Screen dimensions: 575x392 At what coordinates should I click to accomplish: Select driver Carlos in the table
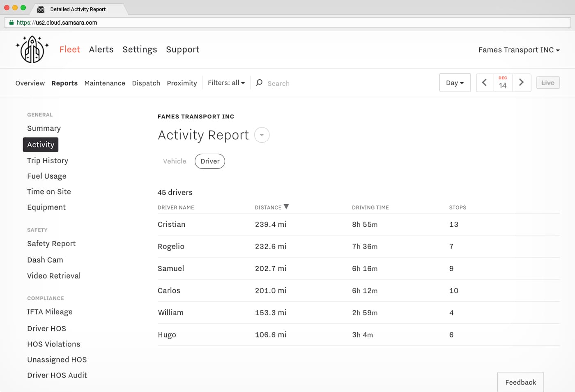(x=169, y=291)
